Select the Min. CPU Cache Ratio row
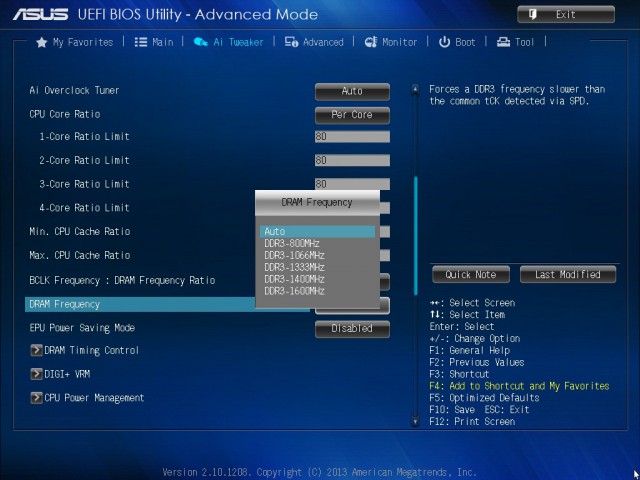The height and width of the screenshot is (480, 640). 80,231
